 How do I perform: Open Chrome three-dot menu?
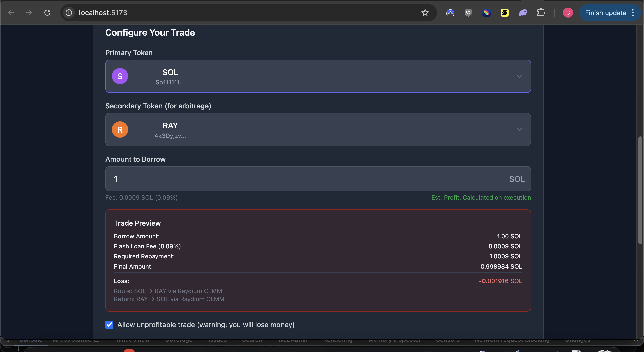[633, 13]
